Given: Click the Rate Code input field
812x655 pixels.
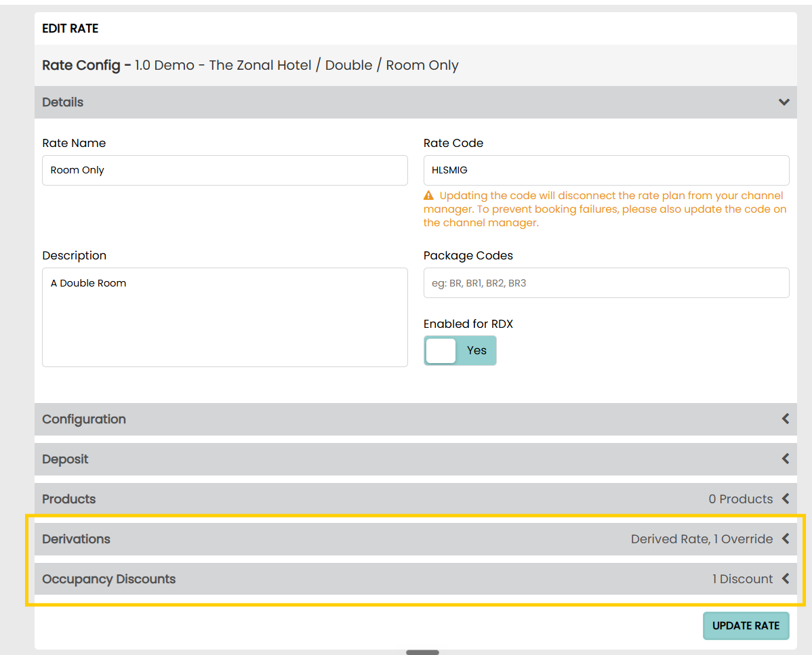Looking at the screenshot, I should pyautogui.click(x=606, y=170).
